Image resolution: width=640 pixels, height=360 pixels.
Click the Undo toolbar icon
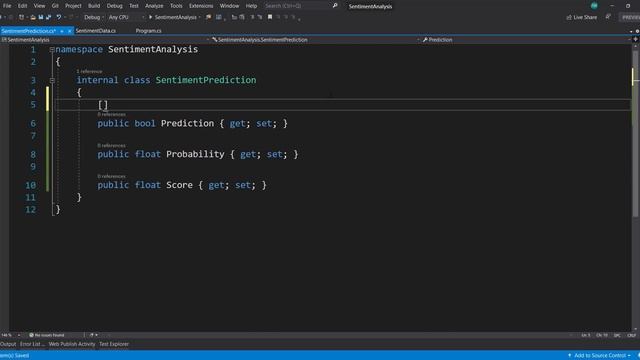point(59,17)
